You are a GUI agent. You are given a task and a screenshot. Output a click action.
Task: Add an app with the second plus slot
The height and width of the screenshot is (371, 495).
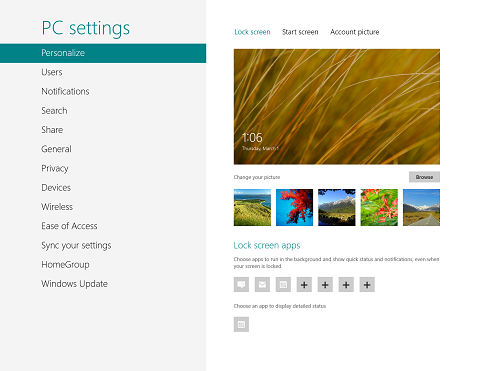(325, 285)
